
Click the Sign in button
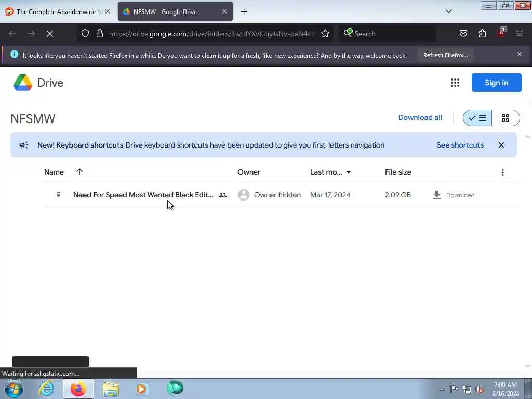(496, 83)
